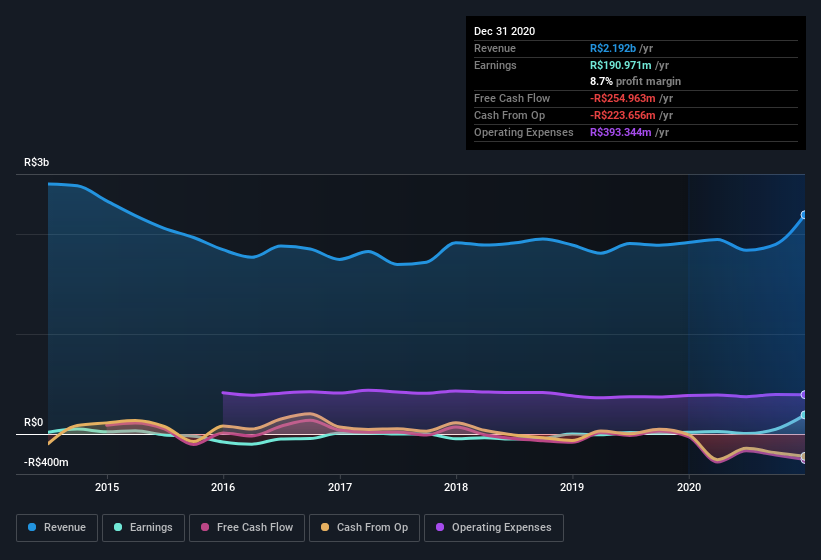The height and width of the screenshot is (560, 821).
Task: Click the R$190.971m earnings value
Action: click(x=620, y=65)
